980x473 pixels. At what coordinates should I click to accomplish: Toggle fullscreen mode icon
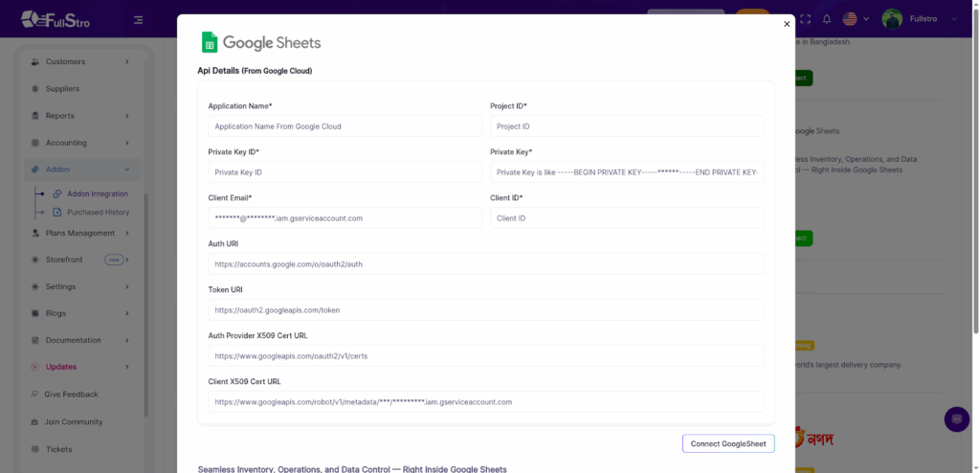click(804, 19)
